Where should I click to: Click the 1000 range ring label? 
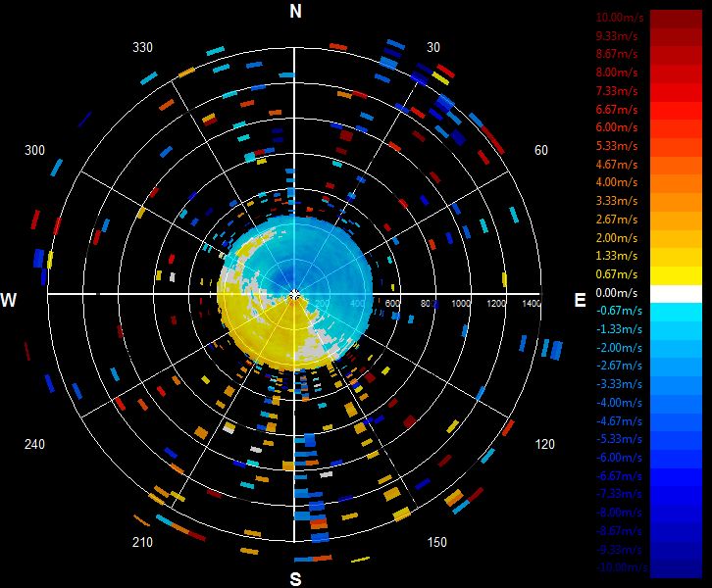460,304
